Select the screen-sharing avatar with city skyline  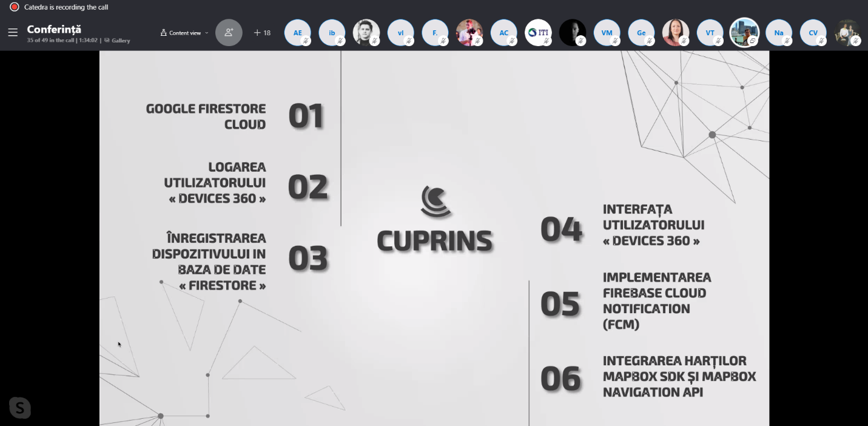pyautogui.click(x=744, y=33)
